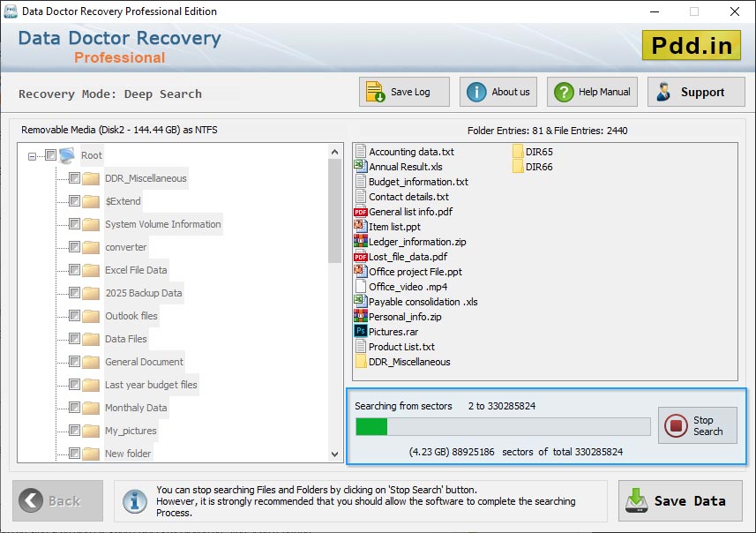Click the DDR_Miscellaneous folder icon in tree
This screenshot has height=533, width=756.
(x=91, y=178)
